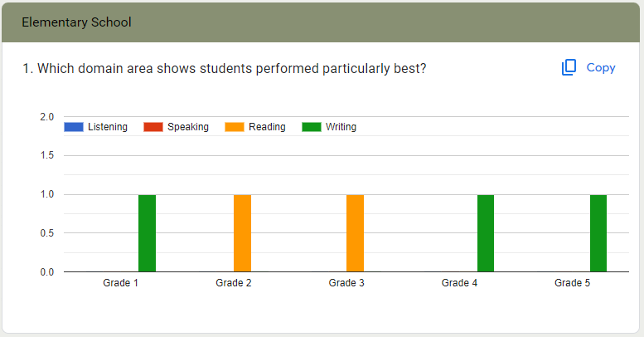Click the question title about domain area
Image resolution: width=644 pixels, height=337 pixels.
click(225, 68)
